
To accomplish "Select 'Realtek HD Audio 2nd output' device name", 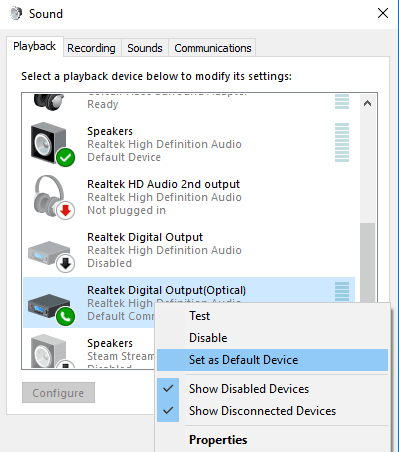I will (x=163, y=184).
